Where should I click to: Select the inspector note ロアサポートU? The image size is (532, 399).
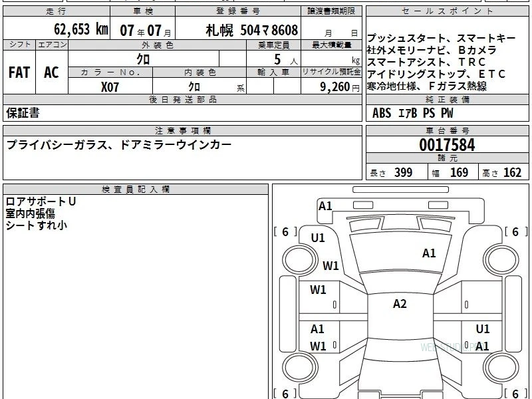click(x=41, y=201)
